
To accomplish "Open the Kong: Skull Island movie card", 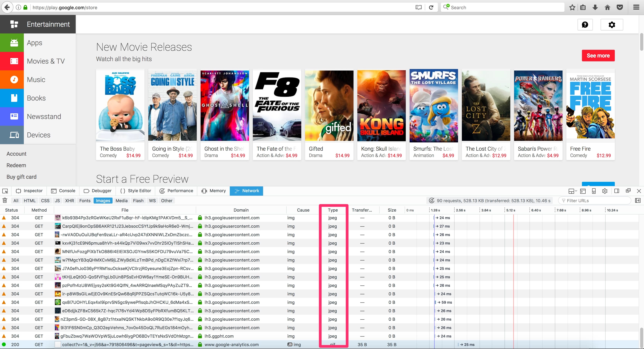I will pos(381,114).
